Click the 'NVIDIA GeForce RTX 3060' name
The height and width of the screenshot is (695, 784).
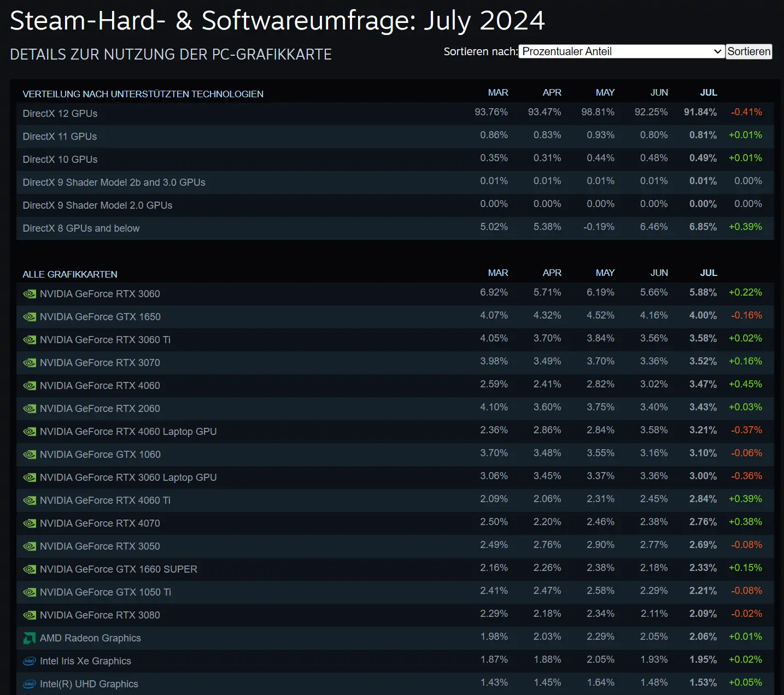tap(100, 294)
